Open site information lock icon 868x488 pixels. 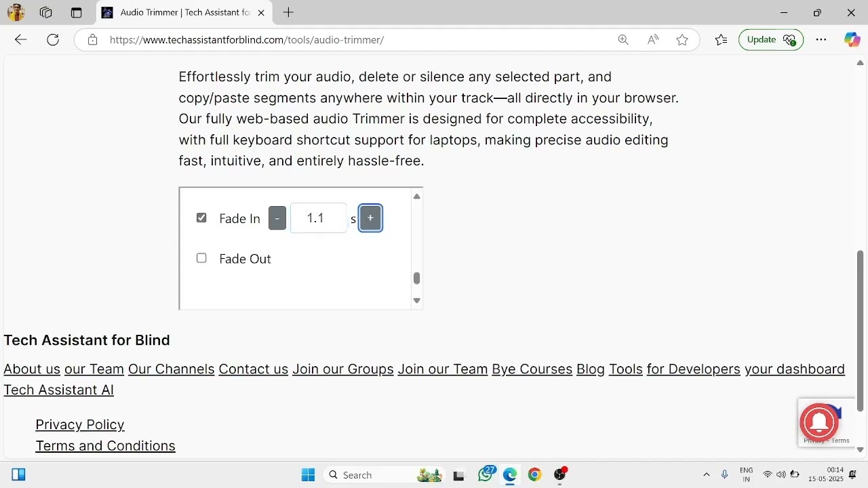(93, 40)
